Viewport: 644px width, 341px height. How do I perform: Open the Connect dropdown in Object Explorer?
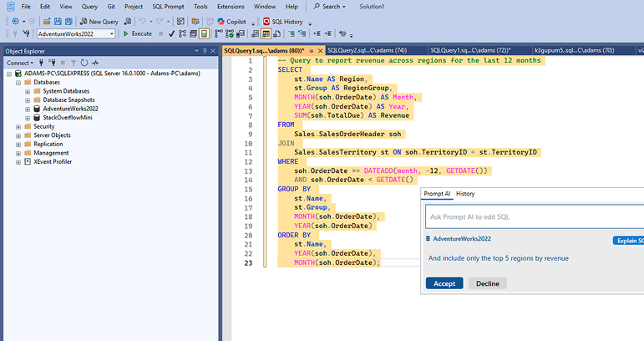(x=21, y=63)
